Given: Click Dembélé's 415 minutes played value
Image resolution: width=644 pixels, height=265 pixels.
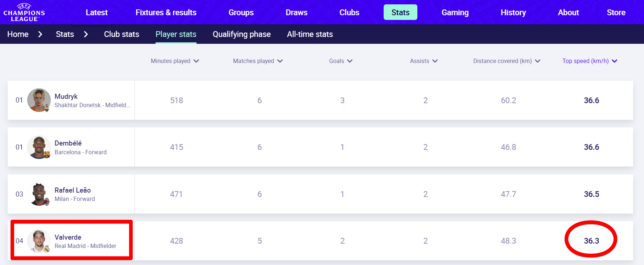Looking at the screenshot, I should (x=177, y=147).
